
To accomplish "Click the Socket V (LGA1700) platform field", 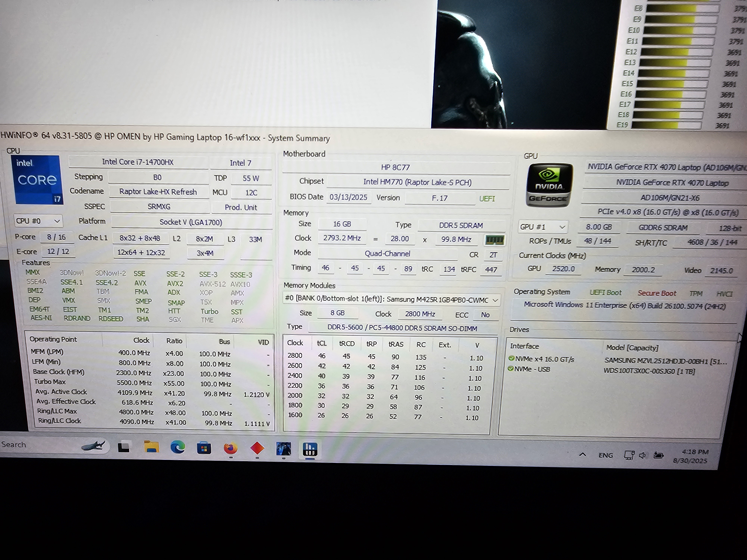I will 191,222.
